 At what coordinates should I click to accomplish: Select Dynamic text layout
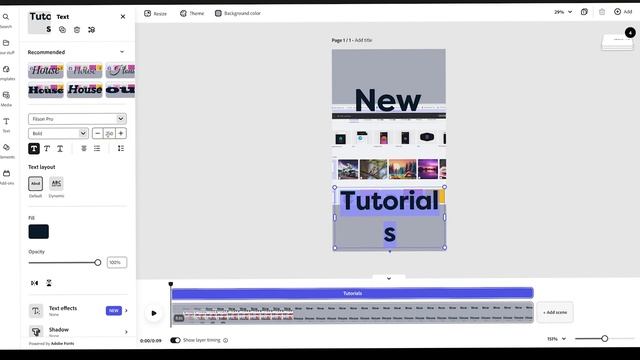click(x=56, y=184)
